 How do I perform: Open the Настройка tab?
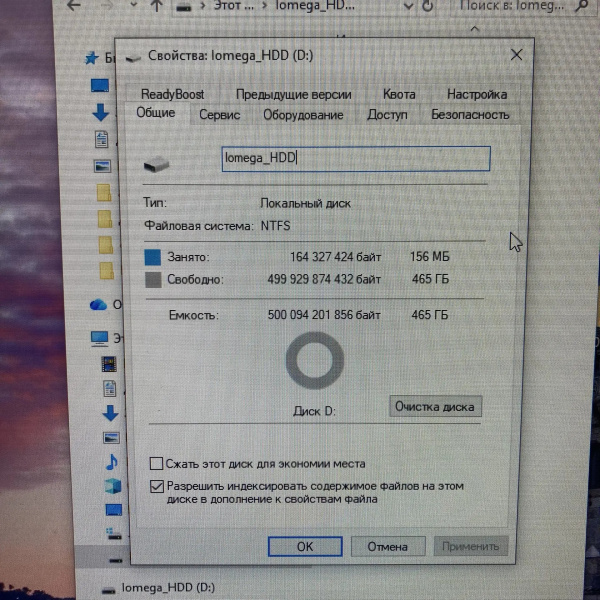pos(477,94)
